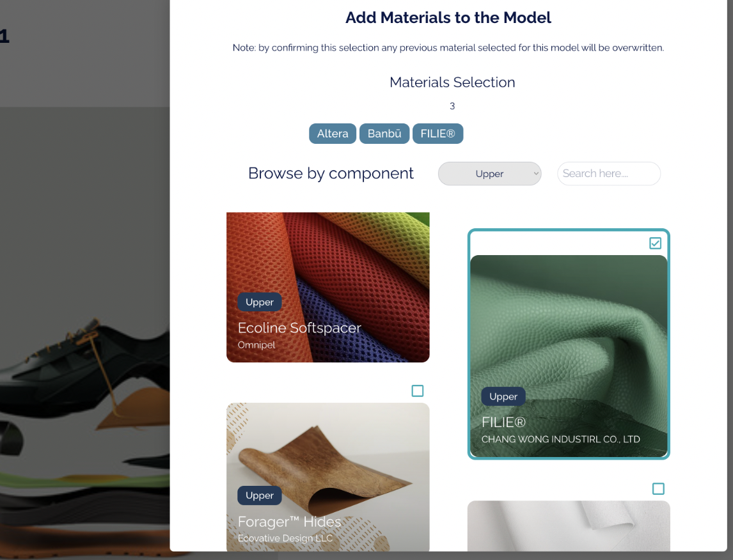
Task: Click the green FILIE® leather thumbnail
Action: pyautogui.click(x=569, y=356)
